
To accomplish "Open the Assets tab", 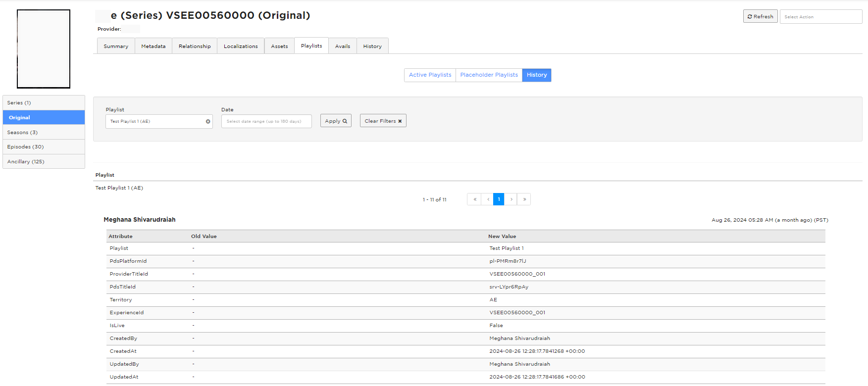I will click(x=279, y=46).
